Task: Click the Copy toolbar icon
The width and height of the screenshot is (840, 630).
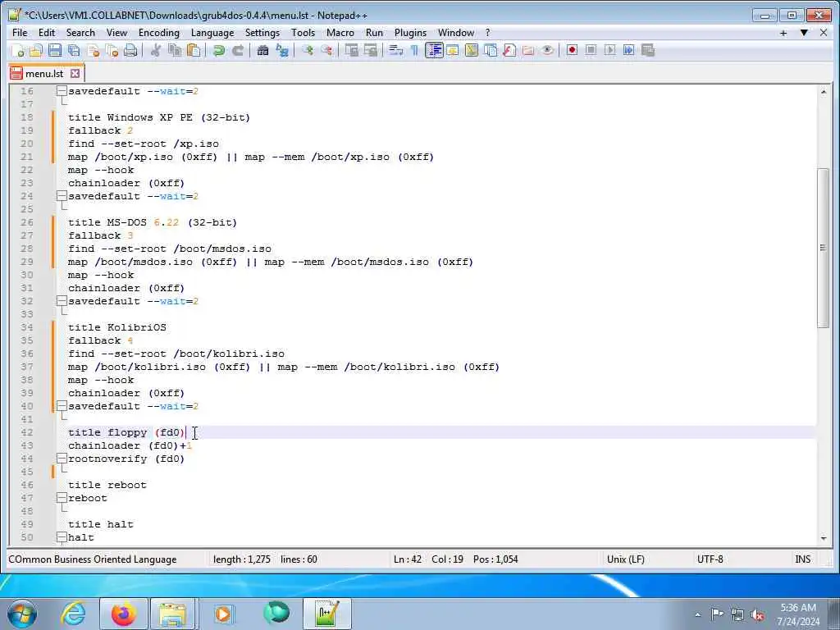Action: (175, 50)
